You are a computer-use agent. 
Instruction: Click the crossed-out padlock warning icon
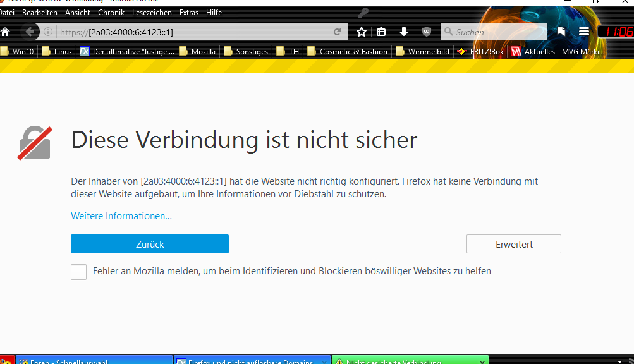35,143
